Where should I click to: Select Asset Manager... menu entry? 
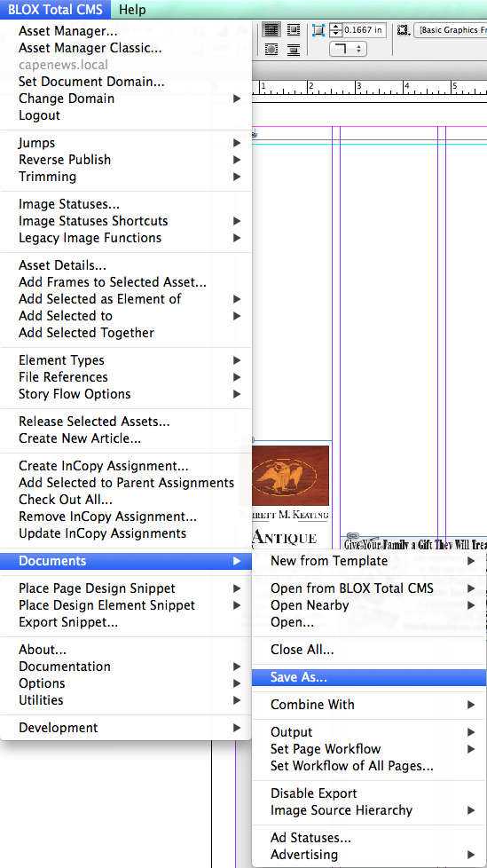[x=68, y=32]
